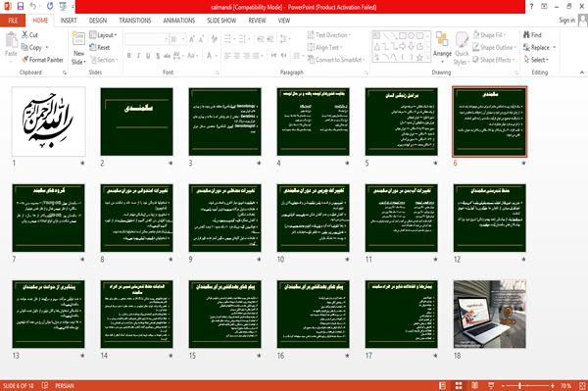
Task: Open the Select dropdown in Editing
Action: [x=536, y=60]
